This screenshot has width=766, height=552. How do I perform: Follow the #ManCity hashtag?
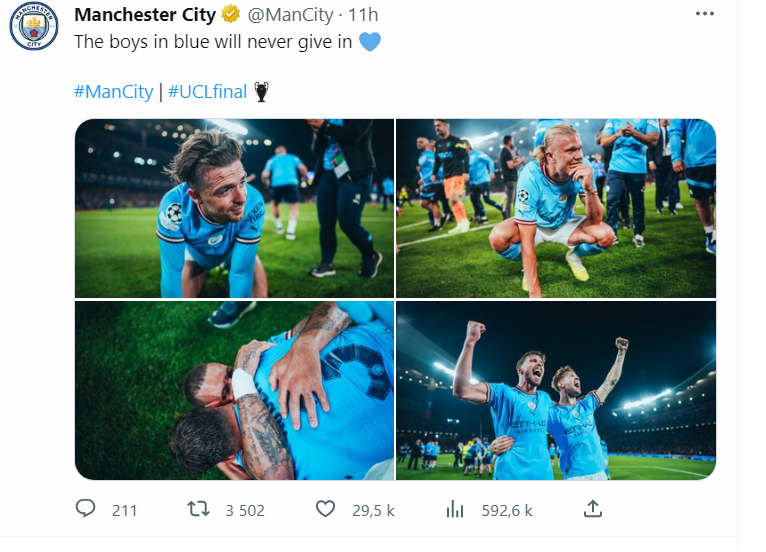point(114,91)
